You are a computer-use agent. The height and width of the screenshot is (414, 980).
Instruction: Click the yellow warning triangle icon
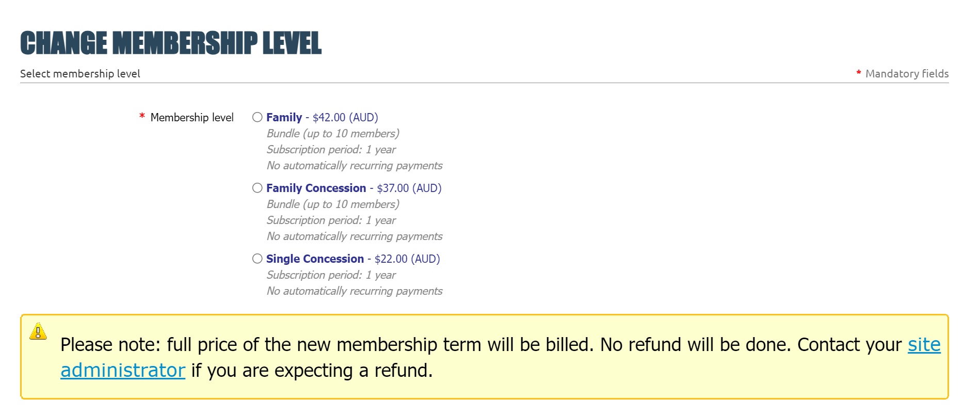38,331
